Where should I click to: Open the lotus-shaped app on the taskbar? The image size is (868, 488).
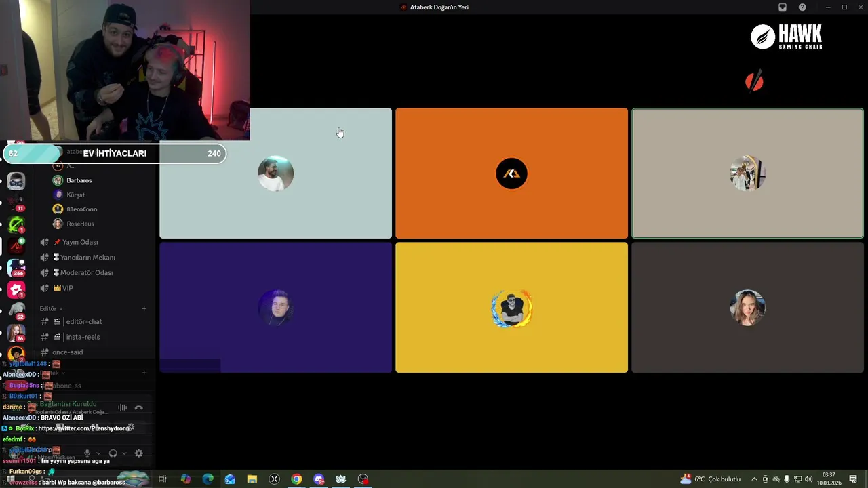point(341,479)
